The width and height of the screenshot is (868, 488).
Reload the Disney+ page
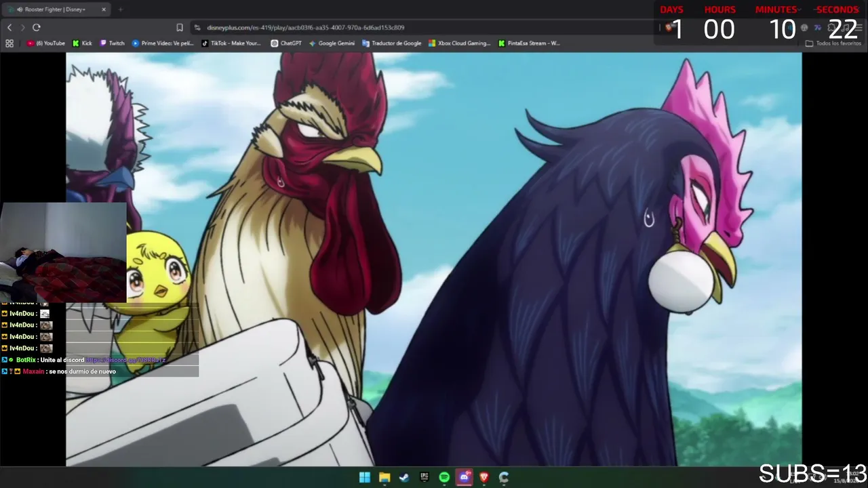[37, 27]
